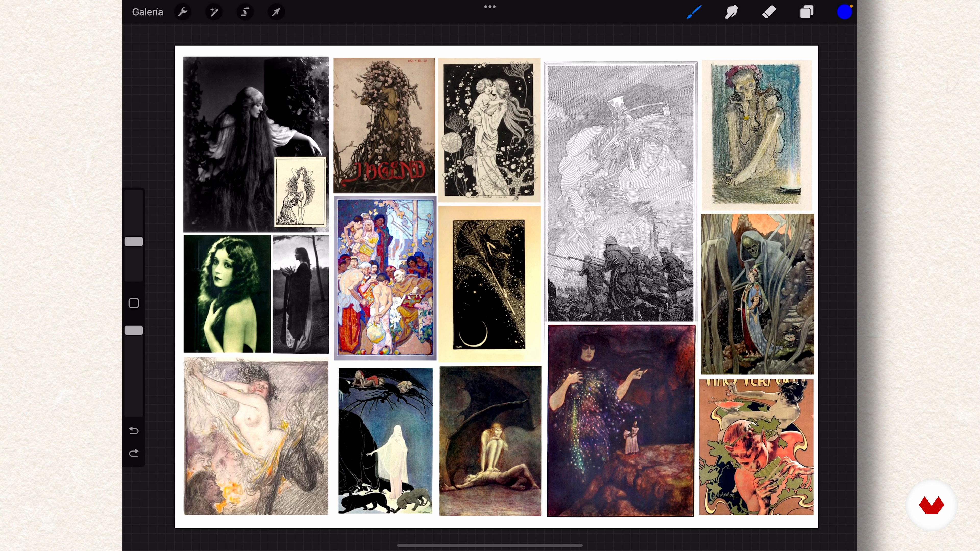Screen dimensions: 980x551
Task: Open the Layers panel
Action: tap(806, 12)
